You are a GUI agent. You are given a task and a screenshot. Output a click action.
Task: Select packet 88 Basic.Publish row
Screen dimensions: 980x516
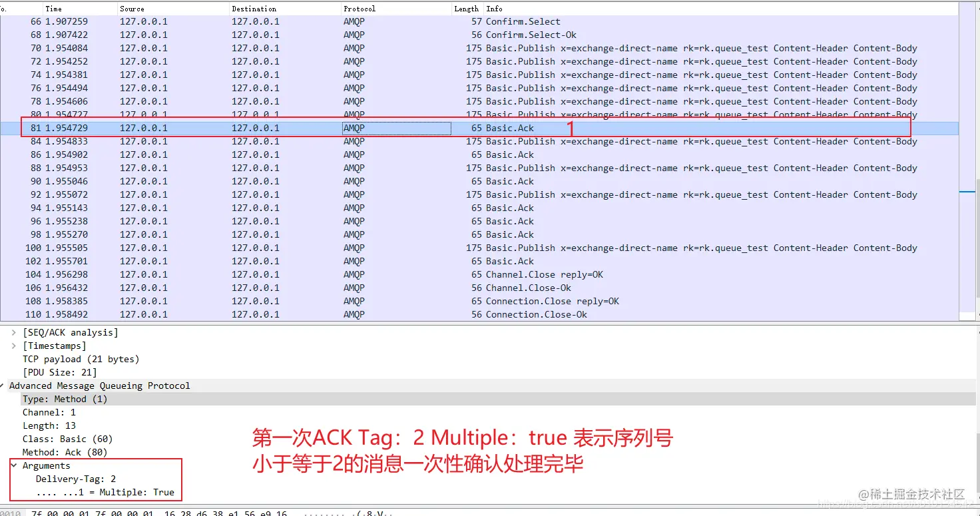[x=479, y=168]
